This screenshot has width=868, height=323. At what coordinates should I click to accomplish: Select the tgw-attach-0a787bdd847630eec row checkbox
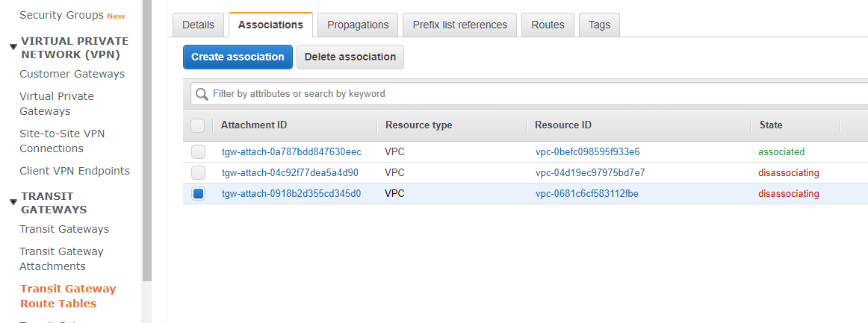198,152
